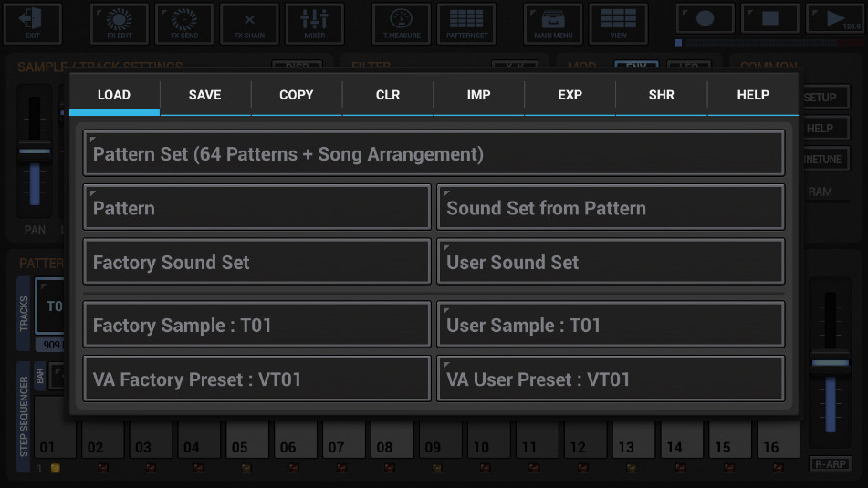This screenshot has height=488, width=868.
Task: Show the Mixer
Action: pyautogui.click(x=315, y=23)
